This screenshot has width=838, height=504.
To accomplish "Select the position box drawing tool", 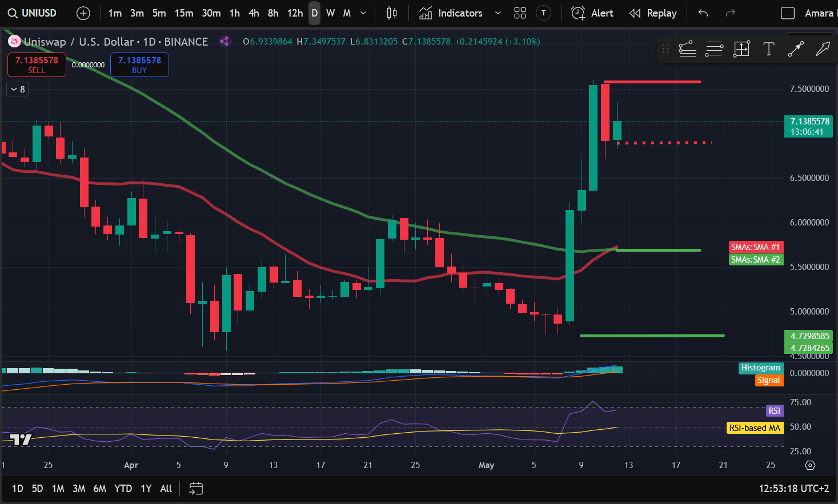I will [741, 49].
